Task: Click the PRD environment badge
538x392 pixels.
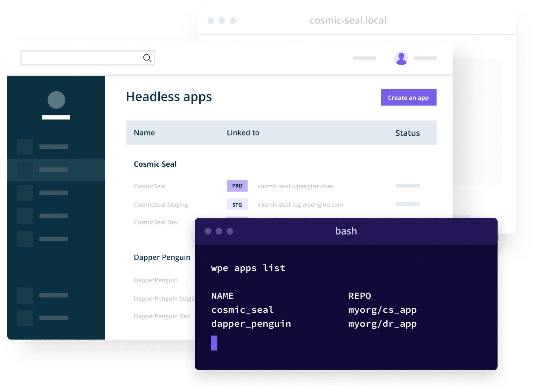Action: click(237, 186)
